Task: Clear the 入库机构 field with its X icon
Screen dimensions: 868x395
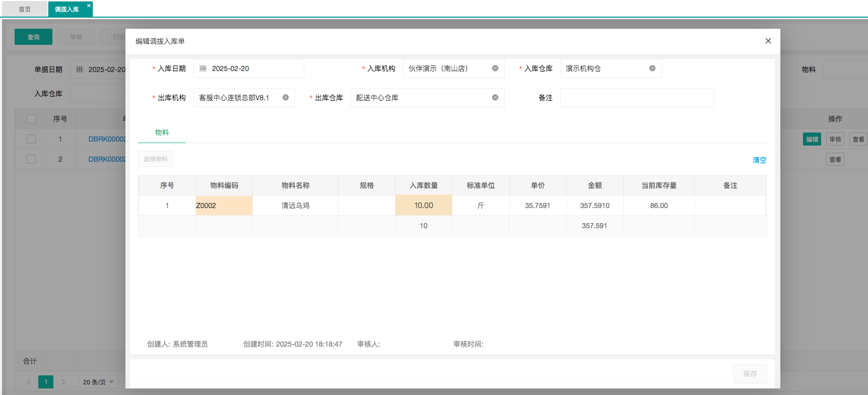Action: pyautogui.click(x=495, y=69)
